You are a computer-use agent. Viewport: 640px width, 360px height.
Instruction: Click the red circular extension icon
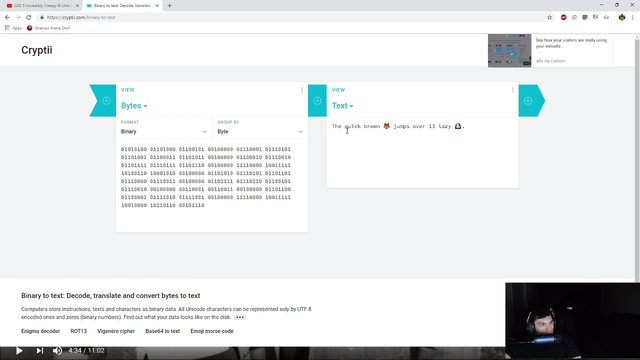(564, 17)
